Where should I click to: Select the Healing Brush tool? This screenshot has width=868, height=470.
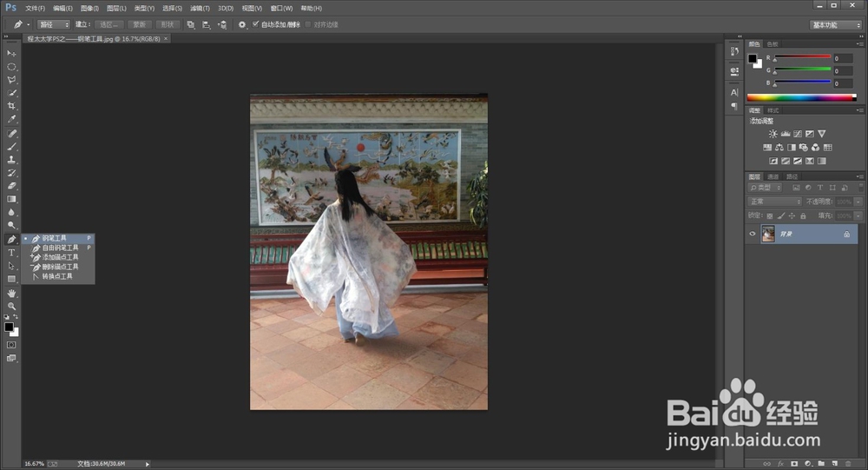[11, 134]
